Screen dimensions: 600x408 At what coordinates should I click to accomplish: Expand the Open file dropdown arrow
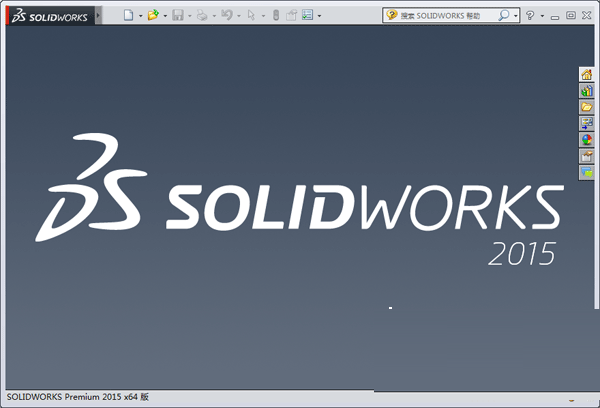165,16
